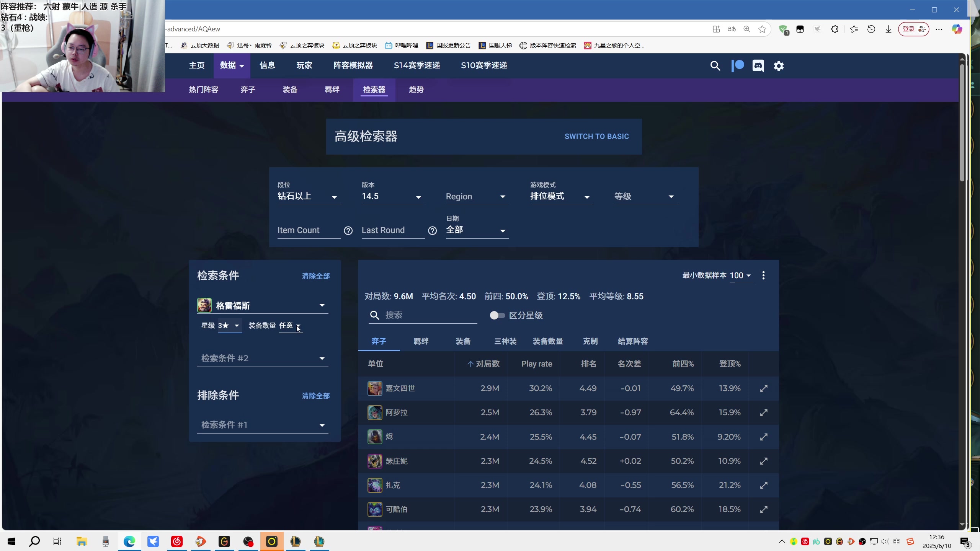Click the 嘉文四世 champion portrait

pos(375,388)
